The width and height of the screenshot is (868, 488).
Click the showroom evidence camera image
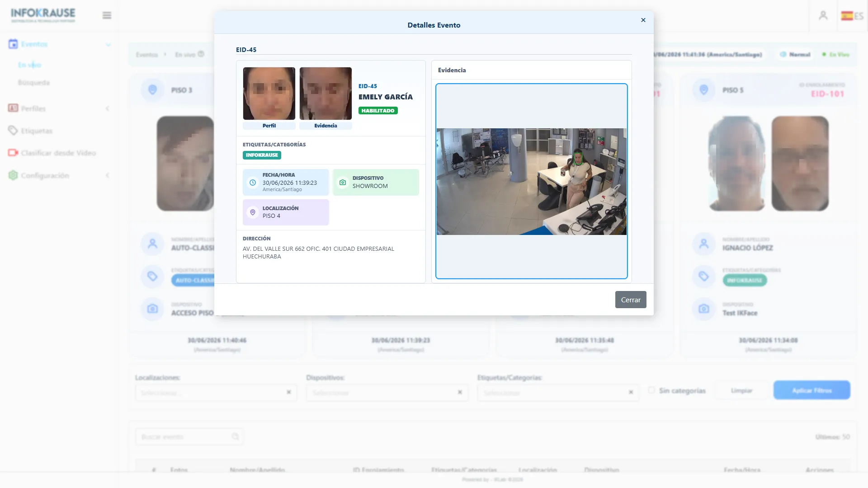point(531,182)
